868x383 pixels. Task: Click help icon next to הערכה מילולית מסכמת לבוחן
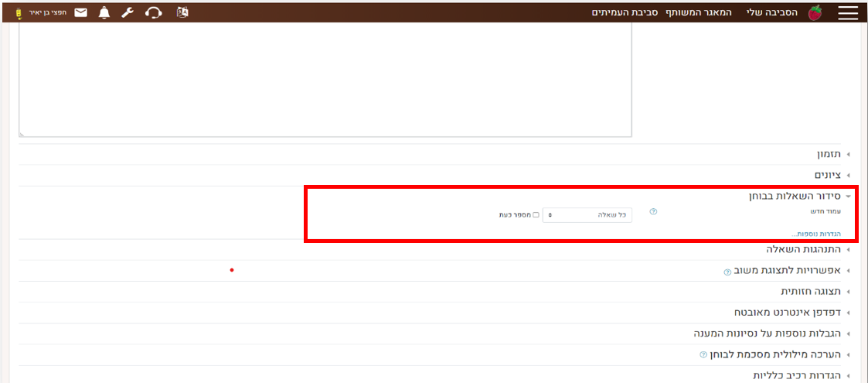click(x=703, y=355)
